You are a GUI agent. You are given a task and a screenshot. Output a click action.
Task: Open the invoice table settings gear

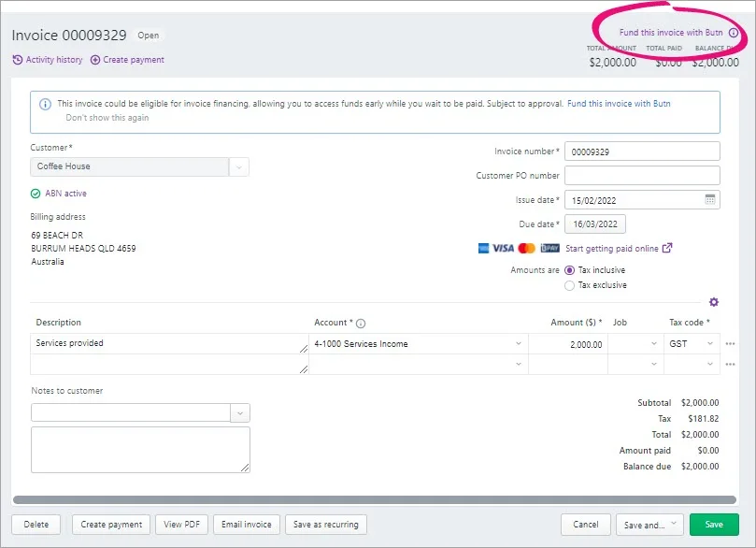pos(714,302)
